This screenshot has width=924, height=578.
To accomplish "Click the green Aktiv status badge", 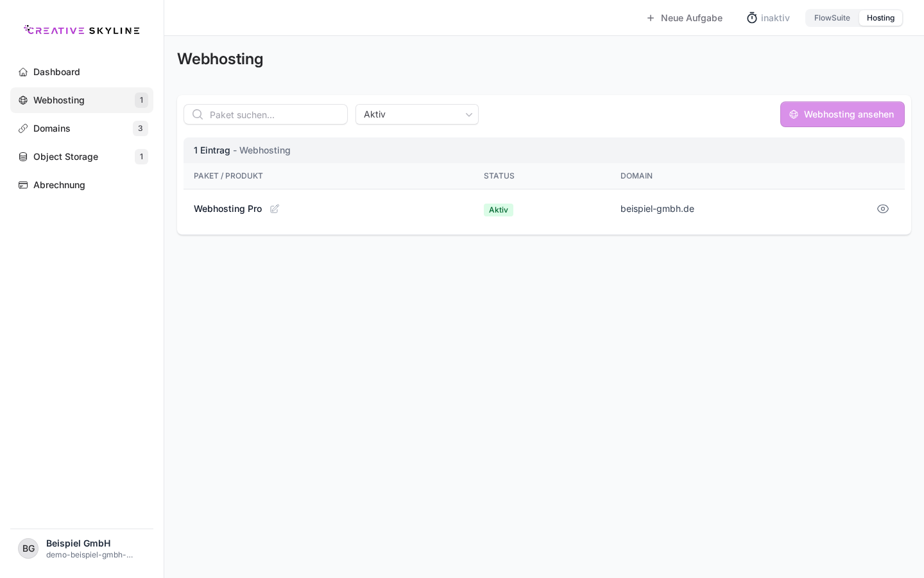I will tap(499, 210).
